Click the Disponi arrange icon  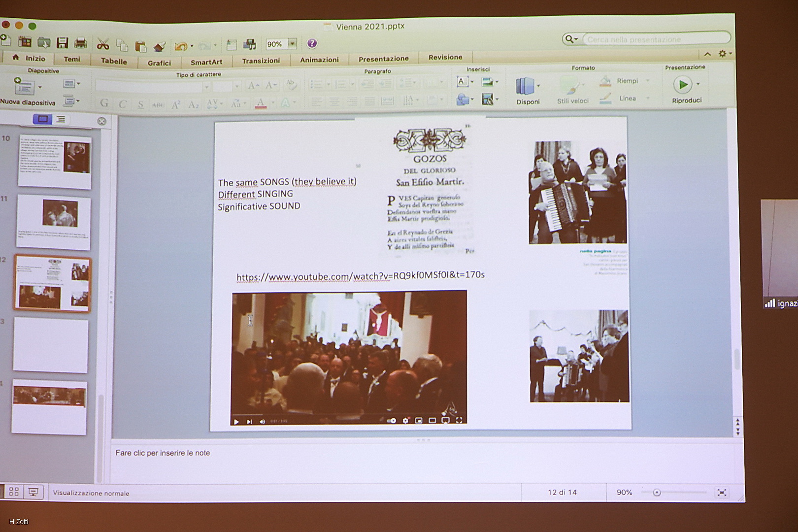pyautogui.click(x=525, y=86)
